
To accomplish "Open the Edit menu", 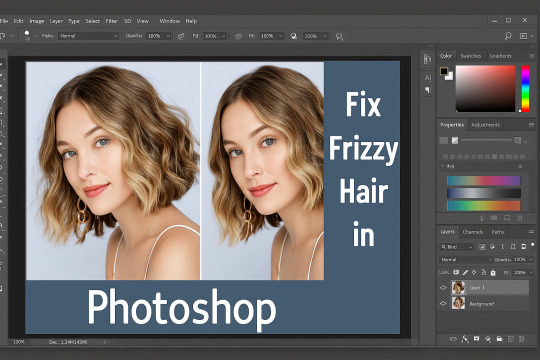I will click(x=18, y=21).
